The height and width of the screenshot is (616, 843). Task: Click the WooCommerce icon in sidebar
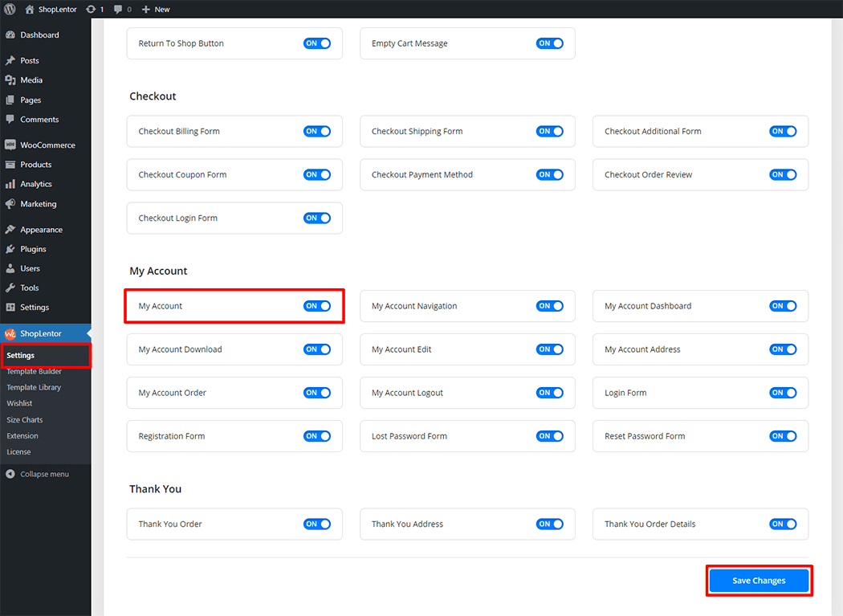pyautogui.click(x=10, y=145)
